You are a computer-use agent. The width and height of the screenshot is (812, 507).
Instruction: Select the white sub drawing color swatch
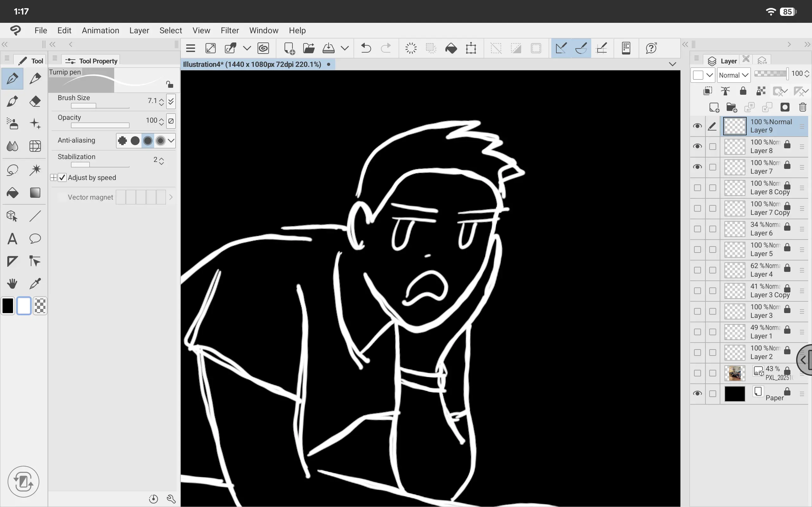point(24,306)
